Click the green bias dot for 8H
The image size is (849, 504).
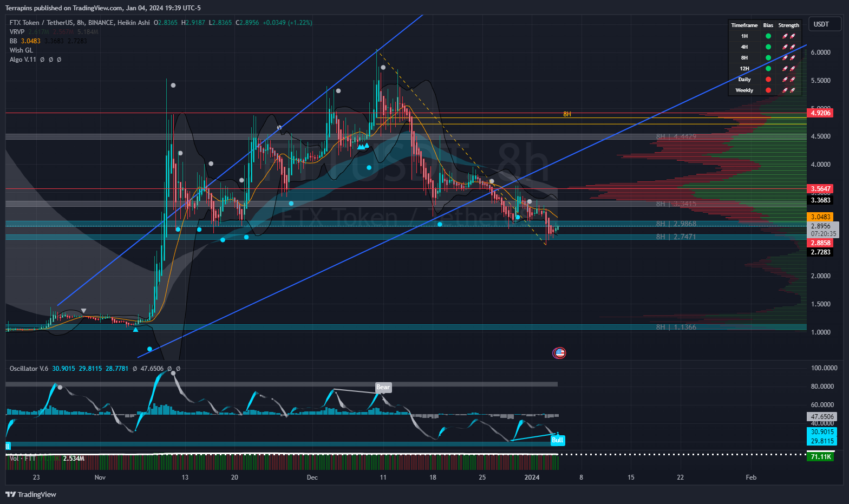768,58
